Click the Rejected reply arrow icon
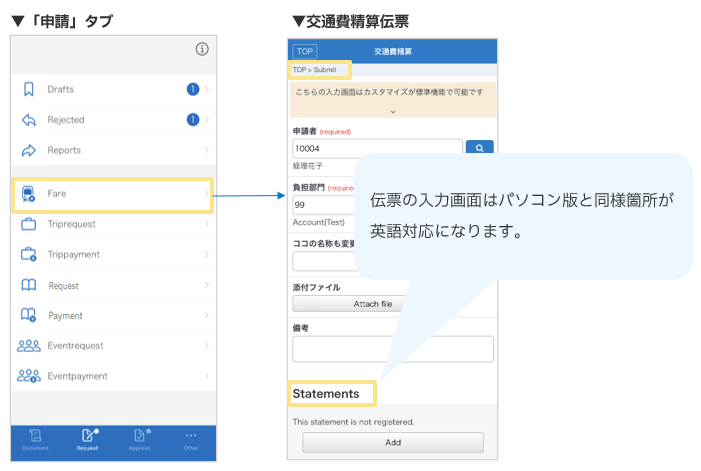Viewport: 701px width, 471px height. (29, 120)
